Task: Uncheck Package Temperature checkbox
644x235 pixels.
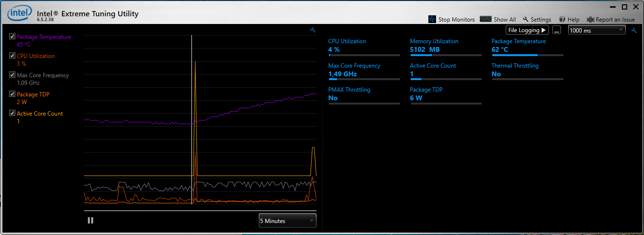Action: tap(12, 36)
